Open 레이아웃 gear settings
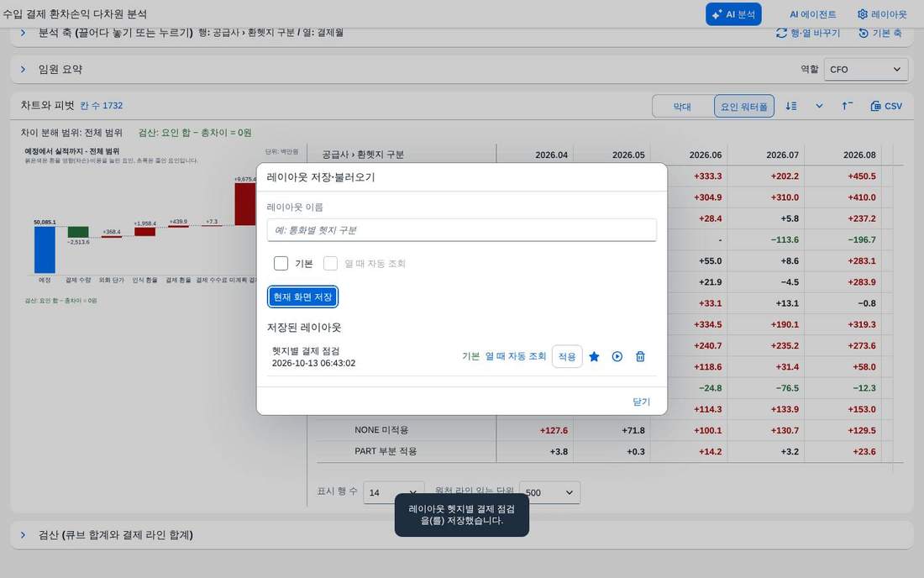This screenshot has height=578, width=924. pos(881,14)
